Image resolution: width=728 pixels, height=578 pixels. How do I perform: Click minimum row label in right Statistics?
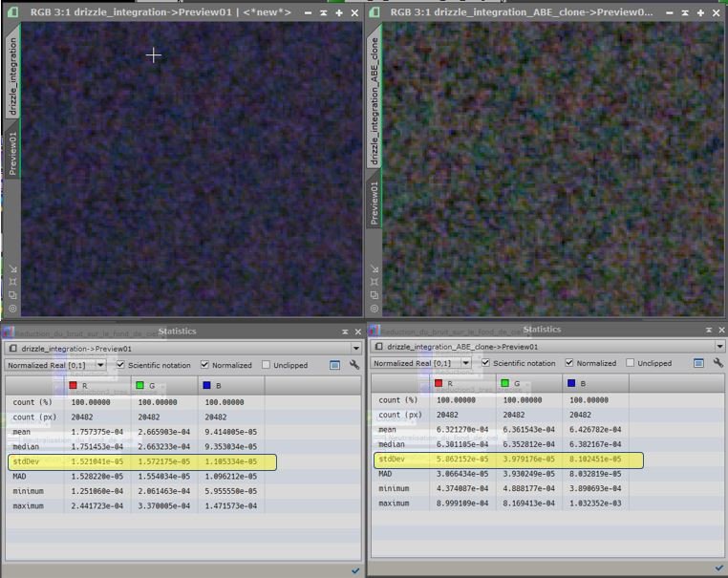394,488
